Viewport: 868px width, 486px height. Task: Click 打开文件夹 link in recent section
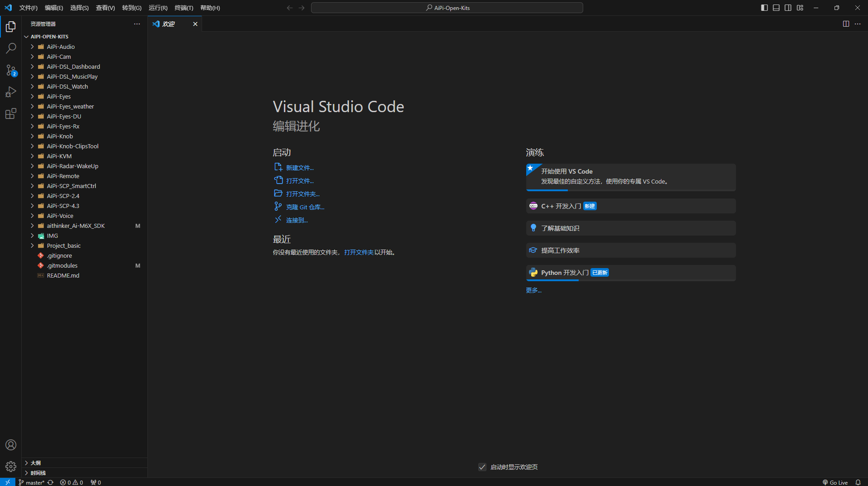[359, 252]
